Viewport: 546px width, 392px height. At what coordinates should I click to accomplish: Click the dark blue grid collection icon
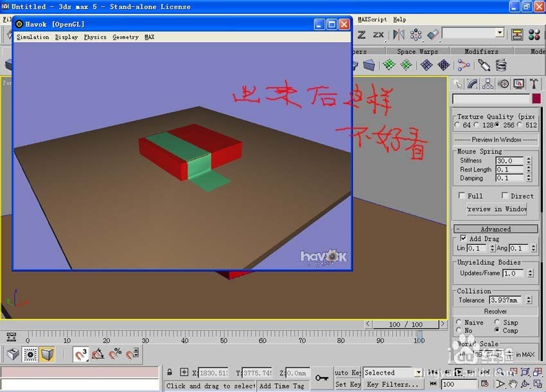tap(427, 65)
